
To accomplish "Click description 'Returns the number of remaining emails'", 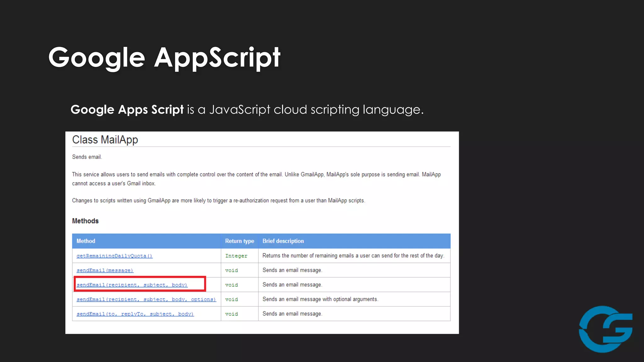I will coord(353,255).
